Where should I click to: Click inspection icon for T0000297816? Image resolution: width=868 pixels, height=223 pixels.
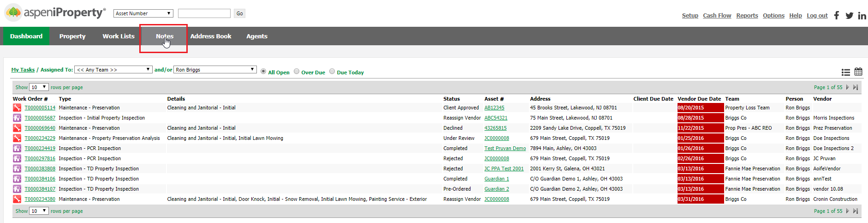click(17, 158)
